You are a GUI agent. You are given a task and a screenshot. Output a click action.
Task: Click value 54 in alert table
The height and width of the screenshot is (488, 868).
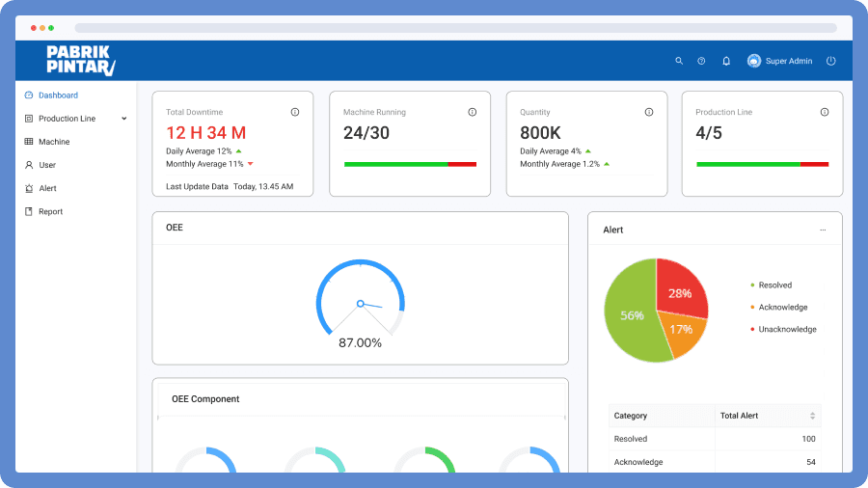click(x=811, y=462)
